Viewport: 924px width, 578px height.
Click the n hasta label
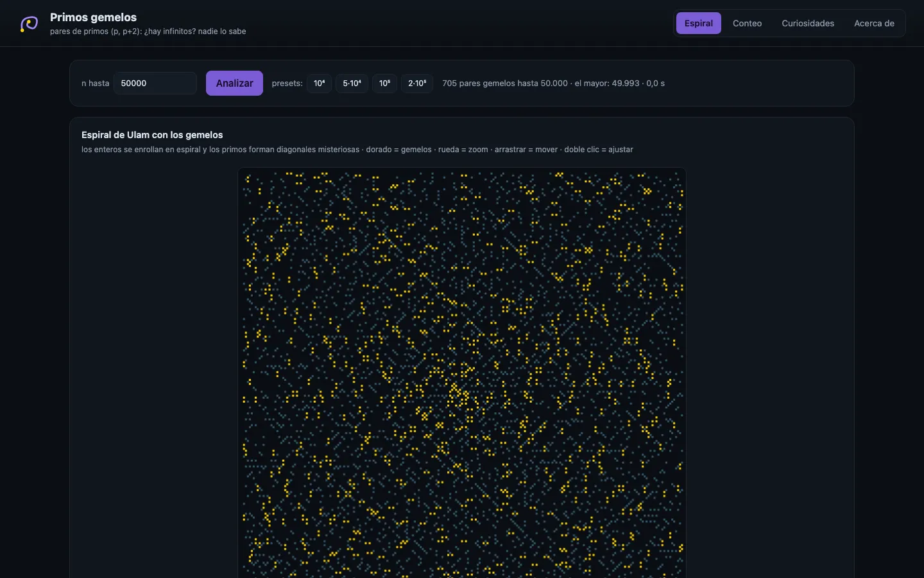tap(95, 83)
